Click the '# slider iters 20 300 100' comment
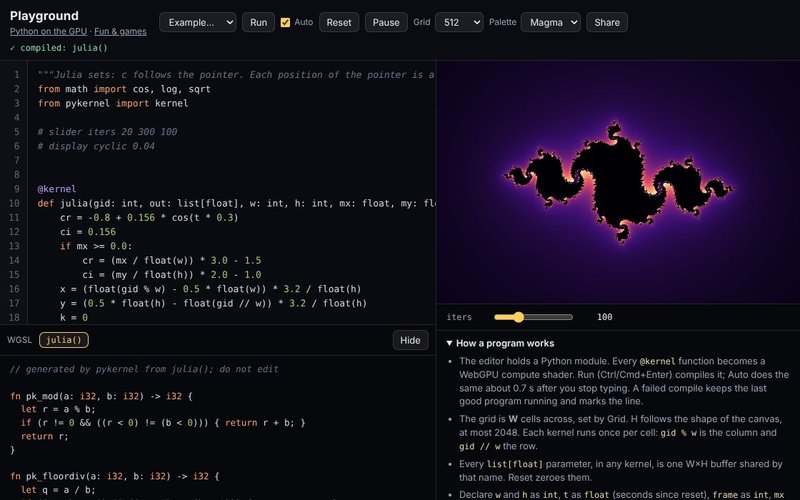This screenshot has width=800, height=500. [107, 132]
